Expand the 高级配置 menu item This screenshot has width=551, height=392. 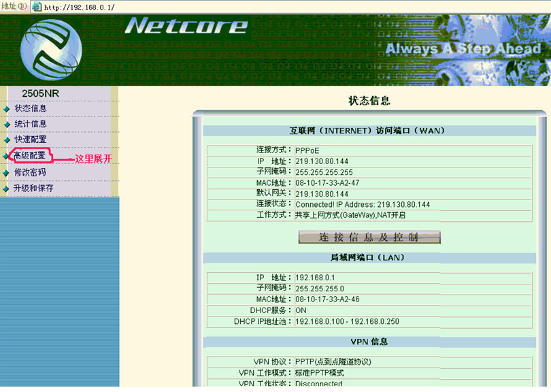(30, 155)
